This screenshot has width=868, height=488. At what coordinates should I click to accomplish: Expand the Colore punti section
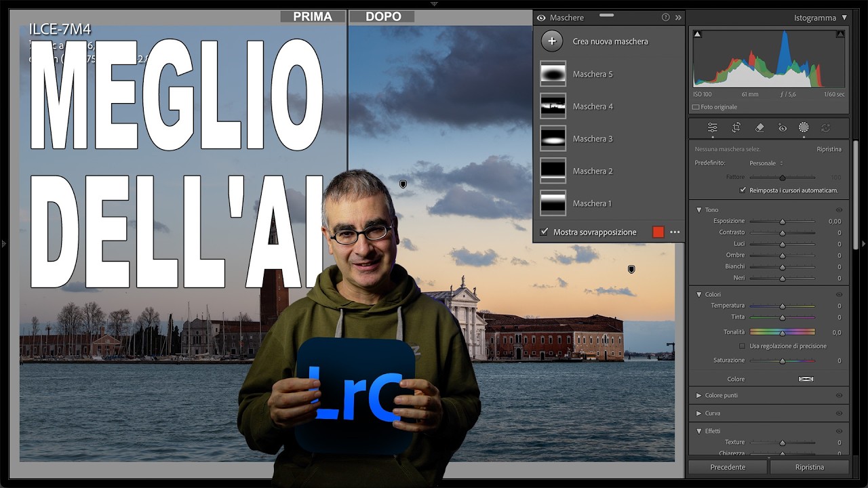pos(699,395)
